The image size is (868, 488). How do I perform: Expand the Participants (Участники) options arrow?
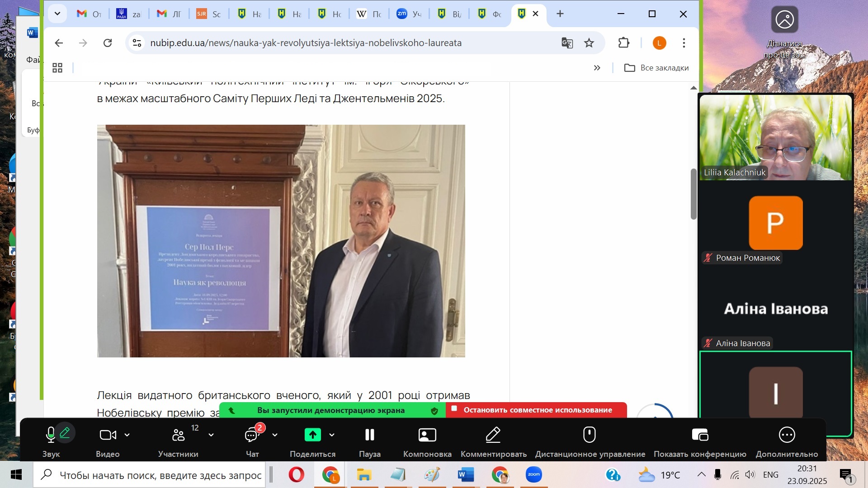[211, 435]
